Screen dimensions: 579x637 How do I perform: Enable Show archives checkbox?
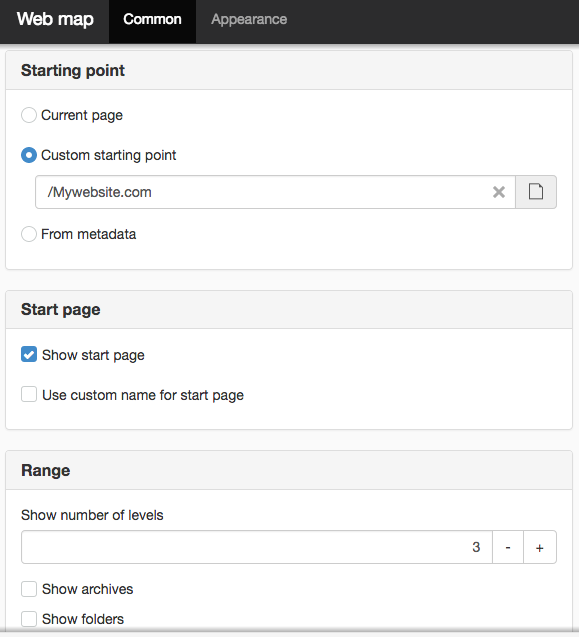[29, 589]
